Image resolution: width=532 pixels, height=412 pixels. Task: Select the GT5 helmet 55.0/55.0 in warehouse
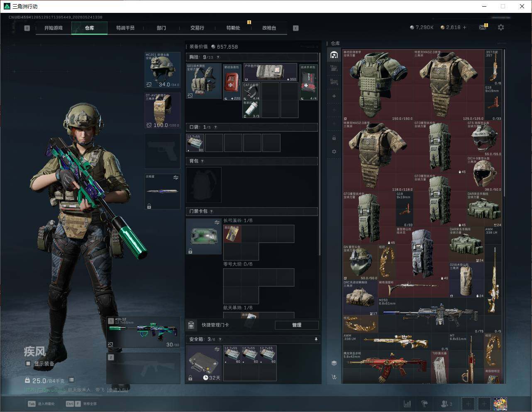(484, 139)
